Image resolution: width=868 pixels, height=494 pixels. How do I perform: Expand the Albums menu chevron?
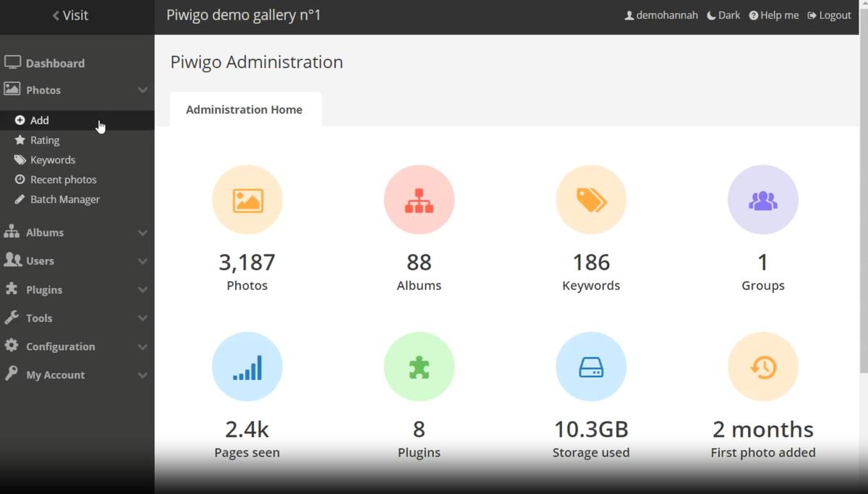(142, 232)
